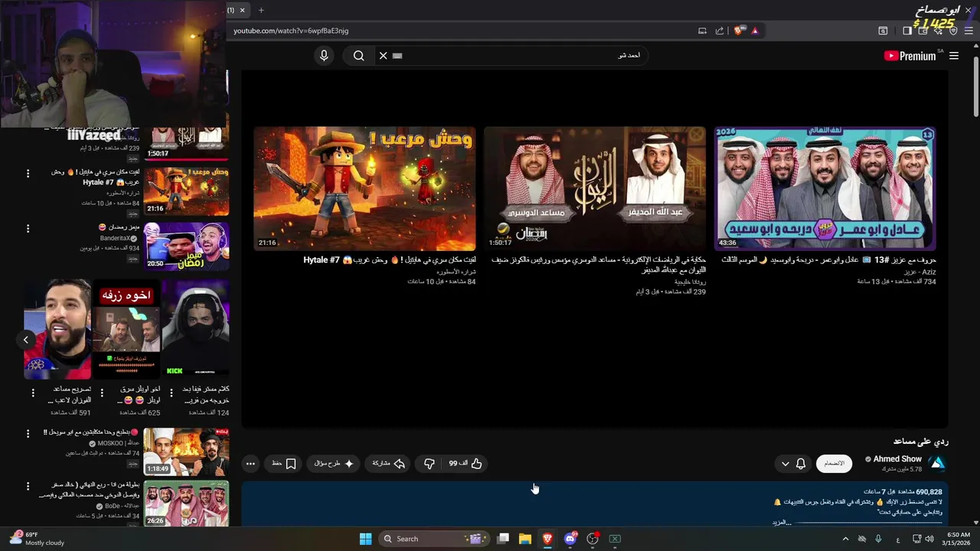
Task: Save video with the bookmark button (حفظ)
Action: click(284, 463)
